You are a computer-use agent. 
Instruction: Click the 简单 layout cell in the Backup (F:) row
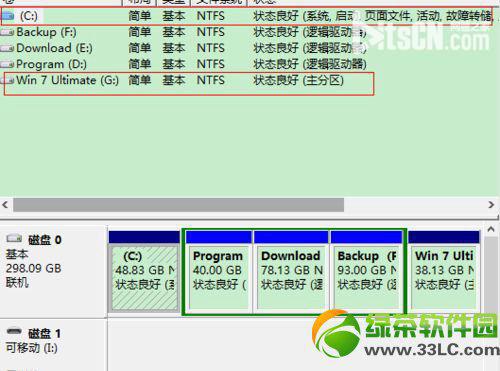pyautogui.click(x=140, y=32)
